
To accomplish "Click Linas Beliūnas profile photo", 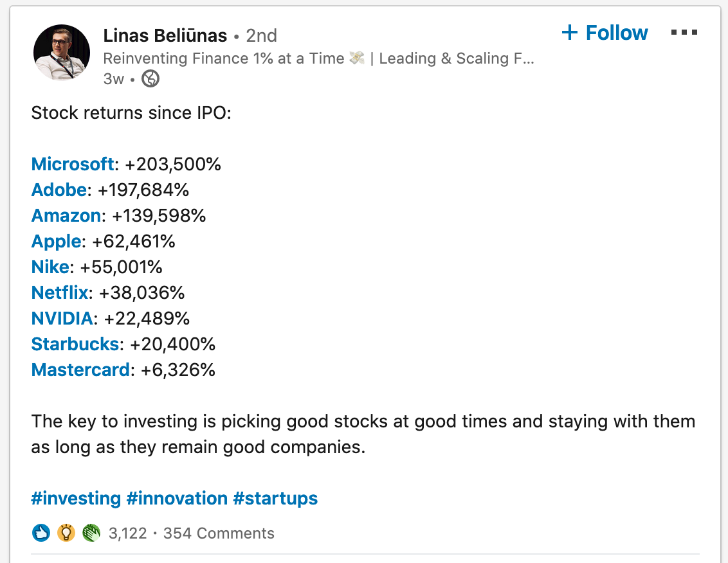I will pos(62,53).
